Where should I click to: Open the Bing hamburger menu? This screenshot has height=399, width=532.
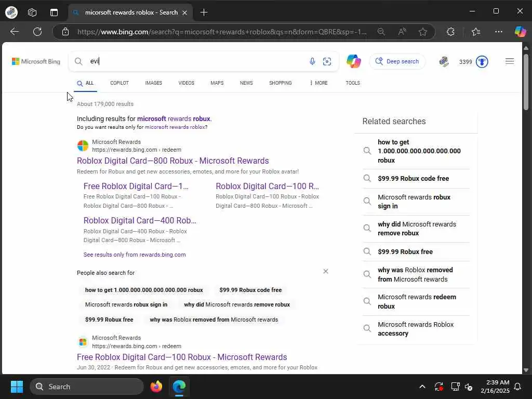coord(510,61)
